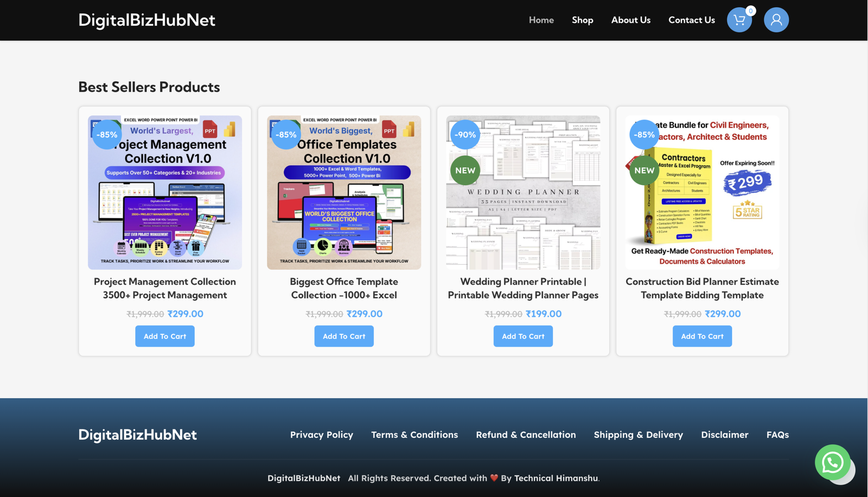Navigate to the About Us page

pyautogui.click(x=630, y=20)
